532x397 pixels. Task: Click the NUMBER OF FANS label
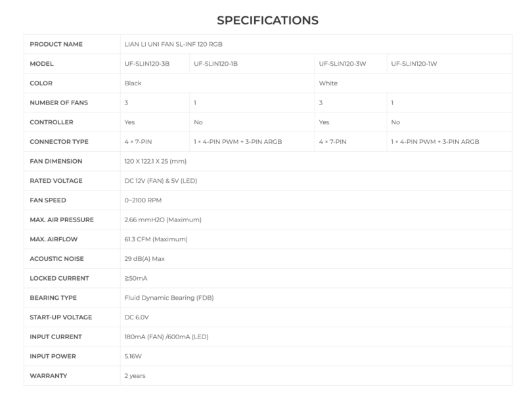59,103
